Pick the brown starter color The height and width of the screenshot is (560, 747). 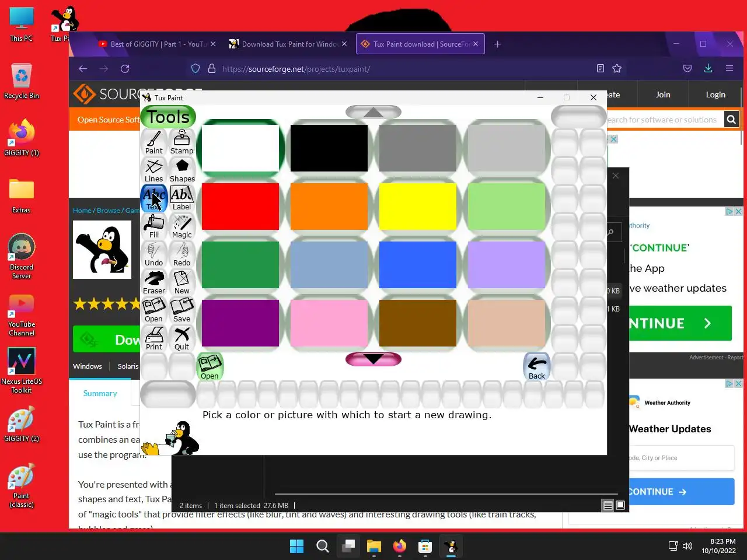point(418,323)
